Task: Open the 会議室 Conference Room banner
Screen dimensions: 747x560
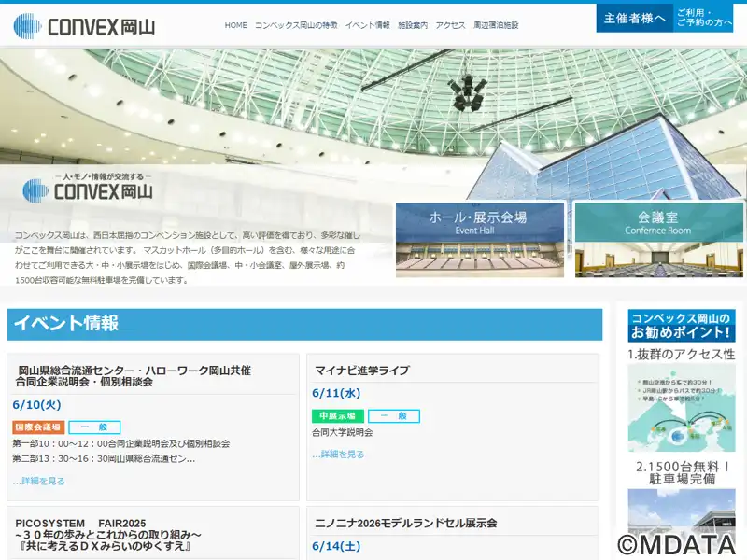Action: point(658,240)
